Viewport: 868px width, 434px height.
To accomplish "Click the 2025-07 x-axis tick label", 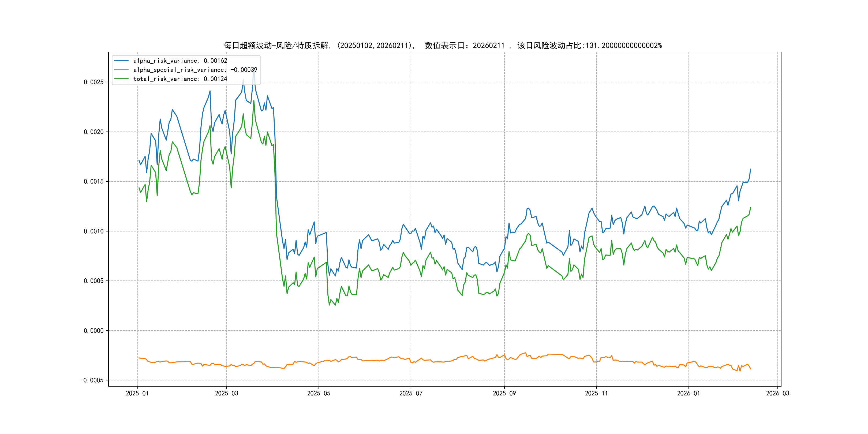I will tap(411, 393).
